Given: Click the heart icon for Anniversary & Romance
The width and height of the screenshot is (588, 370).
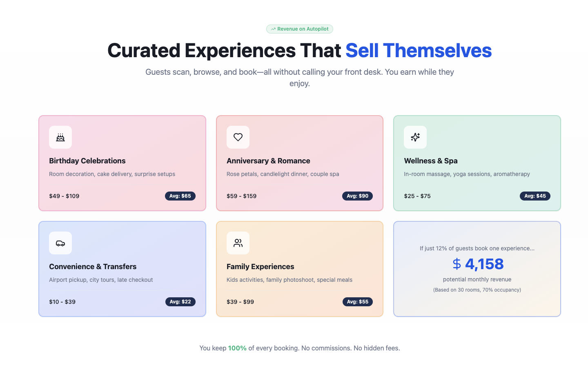Looking at the screenshot, I should [238, 137].
